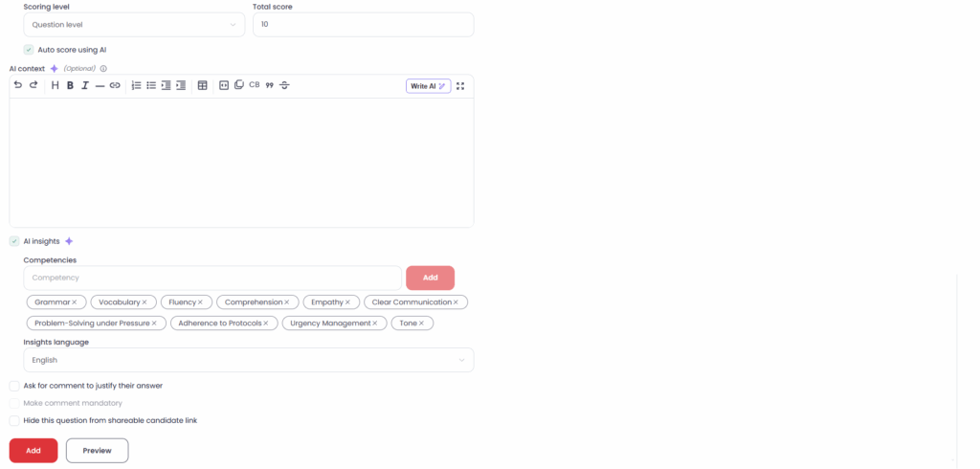Open the Insights language dropdown

point(249,360)
